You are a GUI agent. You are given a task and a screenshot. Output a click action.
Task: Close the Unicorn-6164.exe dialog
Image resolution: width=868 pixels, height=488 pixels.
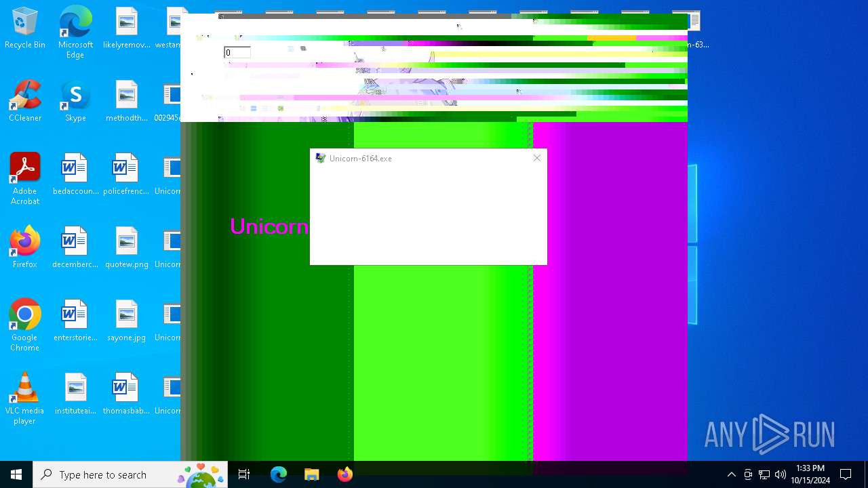pos(537,158)
